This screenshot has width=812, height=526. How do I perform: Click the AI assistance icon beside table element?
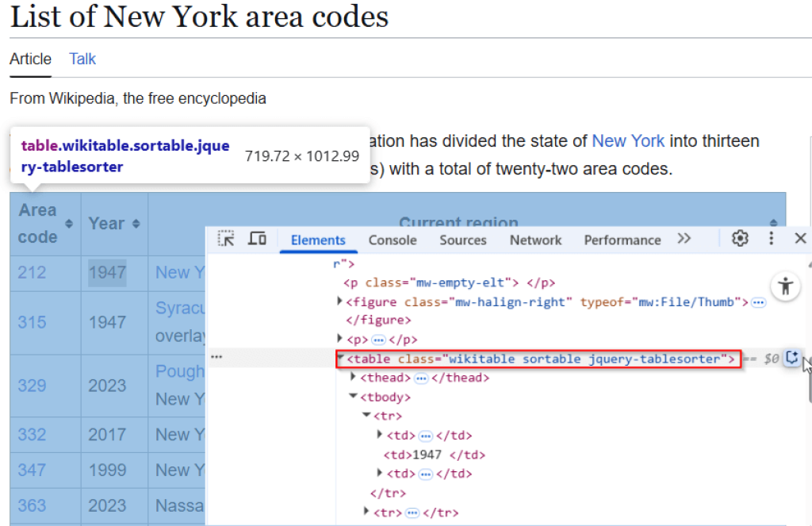coord(791,359)
